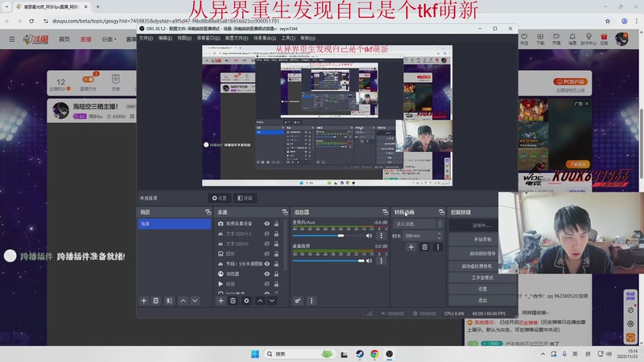Image resolution: width=644 pixels, height=362 pixels.
Task: Open 配置文件(P) menu in OBS
Action: click(x=237, y=38)
